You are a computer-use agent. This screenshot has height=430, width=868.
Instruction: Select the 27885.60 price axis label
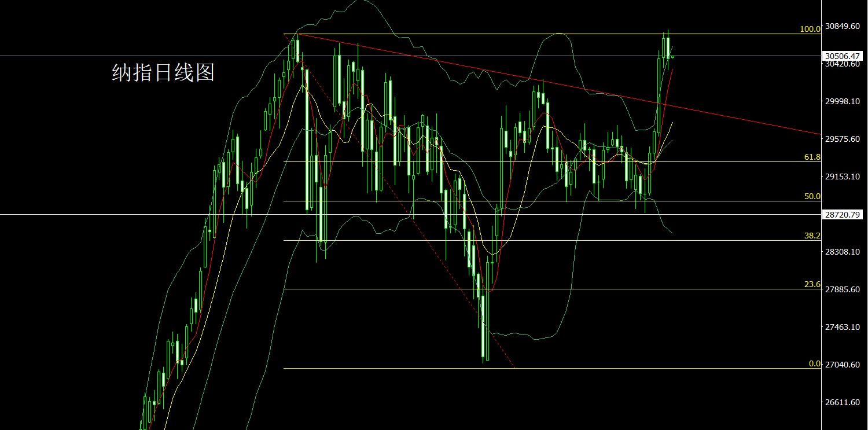click(x=843, y=289)
